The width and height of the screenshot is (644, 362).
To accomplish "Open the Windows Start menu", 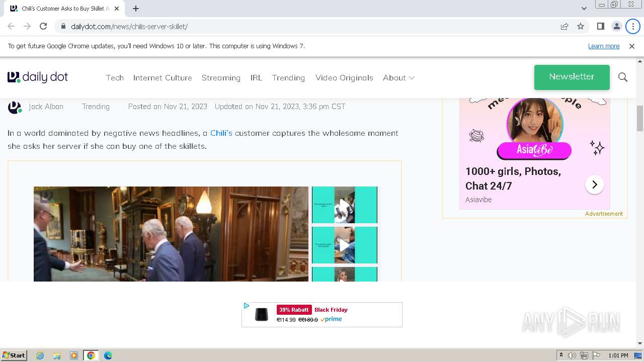I will point(14,355).
